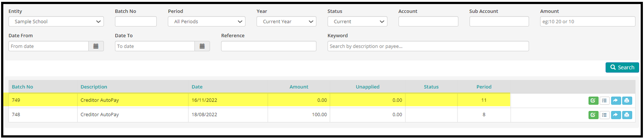644x139 pixels.
Task: Click into the Reference input field
Action: point(269,46)
